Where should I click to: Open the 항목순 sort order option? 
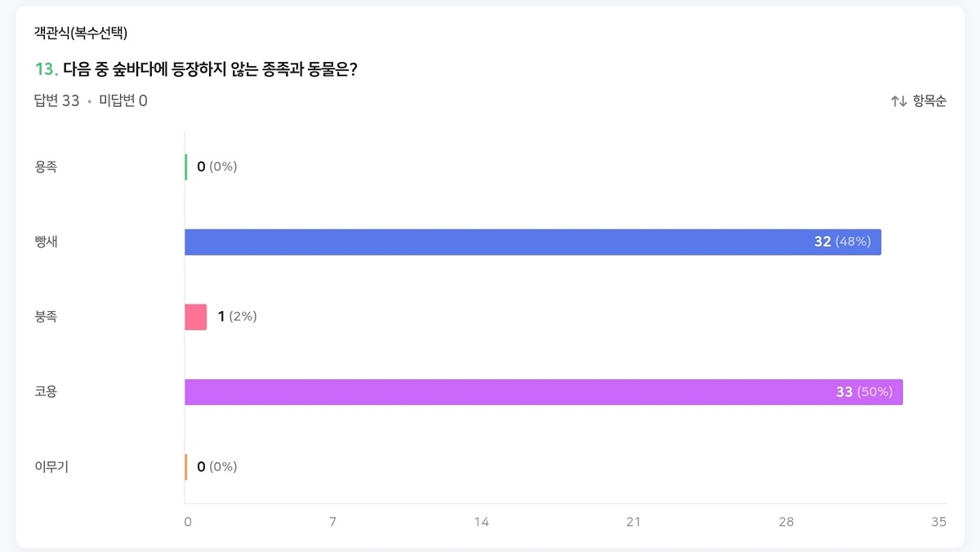929,101
